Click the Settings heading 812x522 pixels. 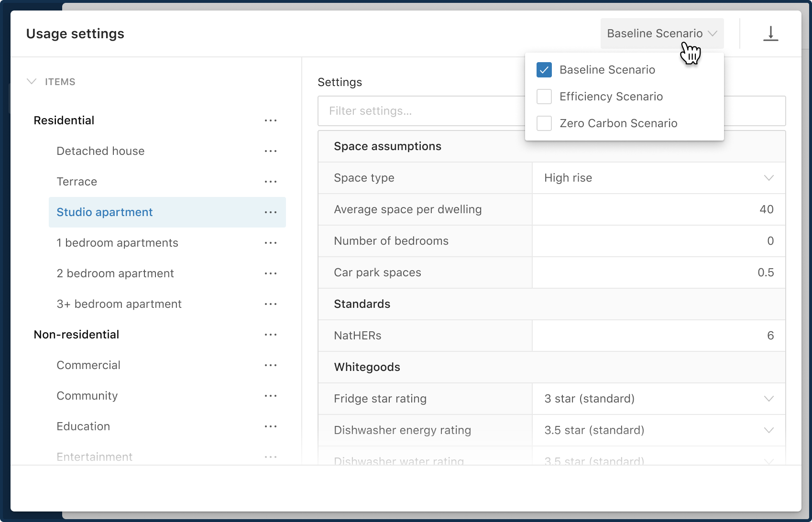(340, 82)
